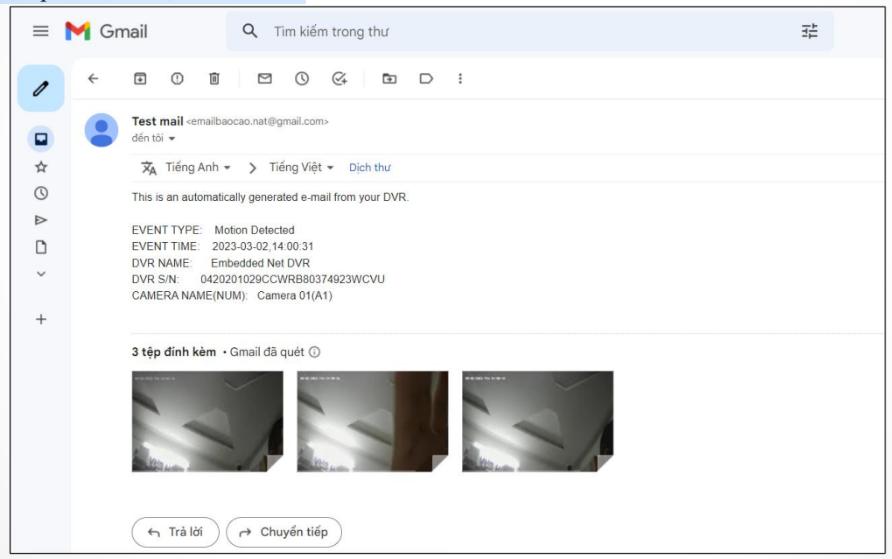Screen dimensions: 892x559
Task: Open Sent mail in sidebar
Action: tap(41, 220)
